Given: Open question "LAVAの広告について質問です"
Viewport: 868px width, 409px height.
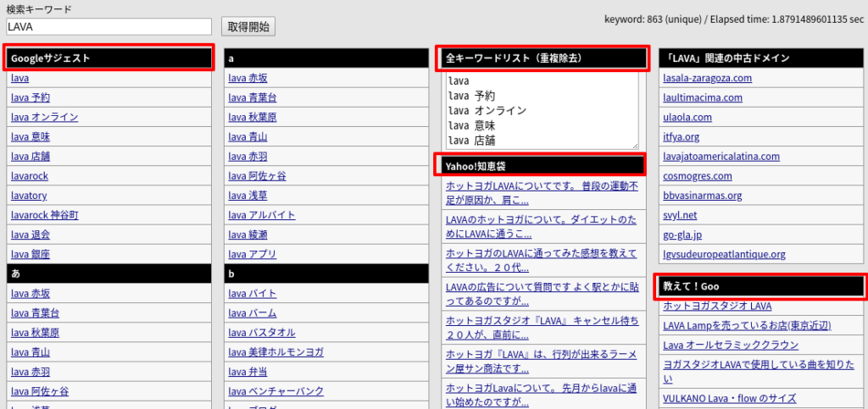Looking at the screenshot, I should click(542, 296).
